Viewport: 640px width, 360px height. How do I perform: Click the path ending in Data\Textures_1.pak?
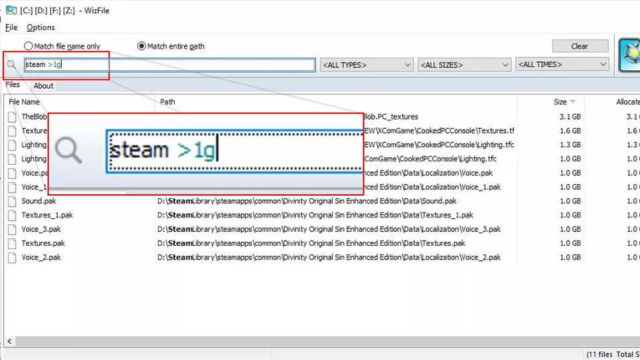tap(315, 215)
